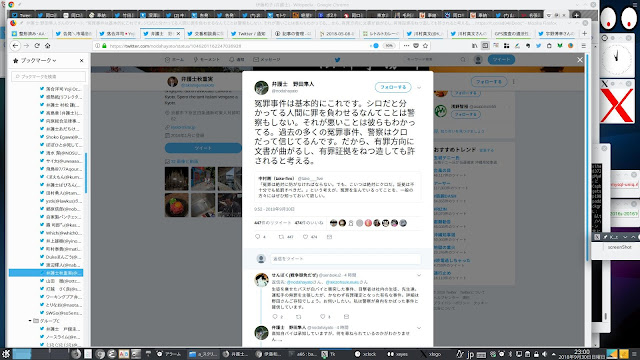
Task: Open Firefox hamburger menu
Action: point(584,46)
